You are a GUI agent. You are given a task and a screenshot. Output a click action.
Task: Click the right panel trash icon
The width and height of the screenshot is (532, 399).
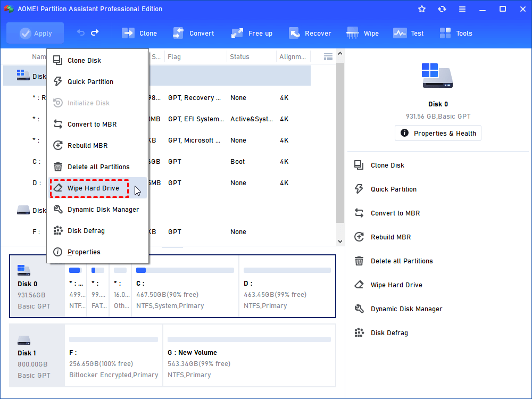click(359, 261)
